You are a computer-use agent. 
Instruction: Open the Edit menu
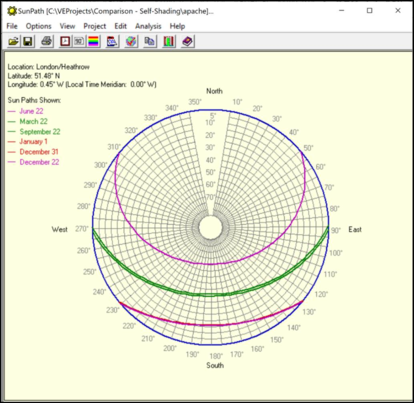pyautogui.click(x=121, y=26)
